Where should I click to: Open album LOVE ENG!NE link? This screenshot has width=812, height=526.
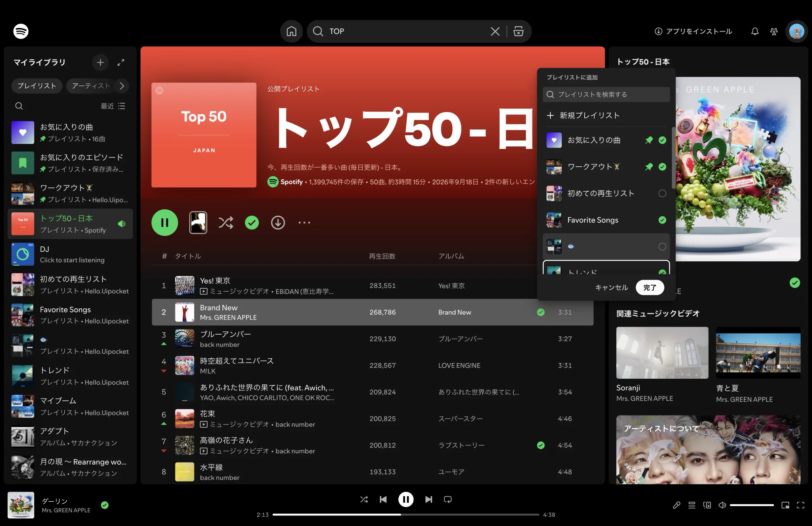pyautogui.click(x=459, y=366)
